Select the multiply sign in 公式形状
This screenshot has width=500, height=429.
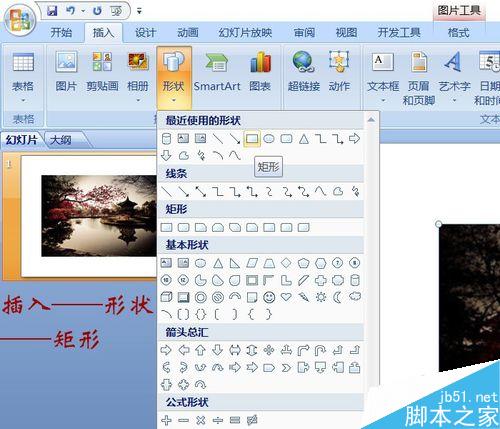[201, 420]
